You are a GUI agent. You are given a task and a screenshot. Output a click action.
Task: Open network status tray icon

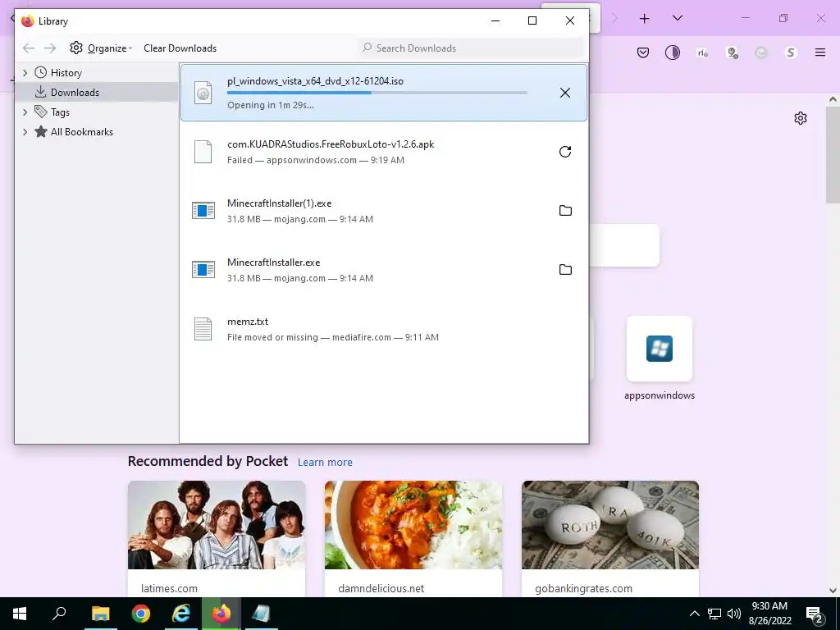click(714, 614)
